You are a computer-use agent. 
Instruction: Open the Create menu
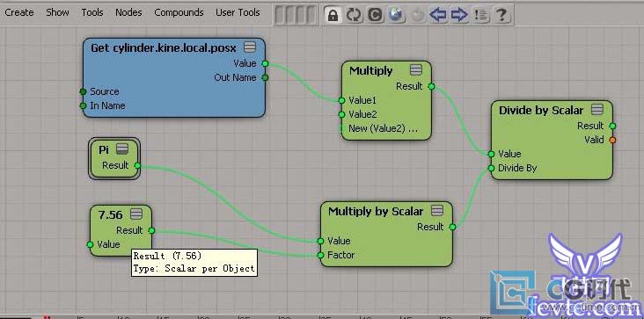coord(19,12)
